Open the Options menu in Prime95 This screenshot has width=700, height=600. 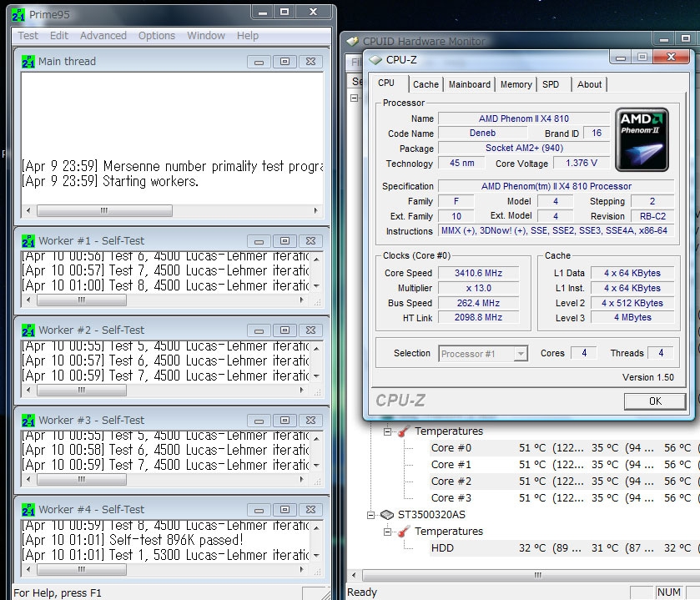pos(157,36)
